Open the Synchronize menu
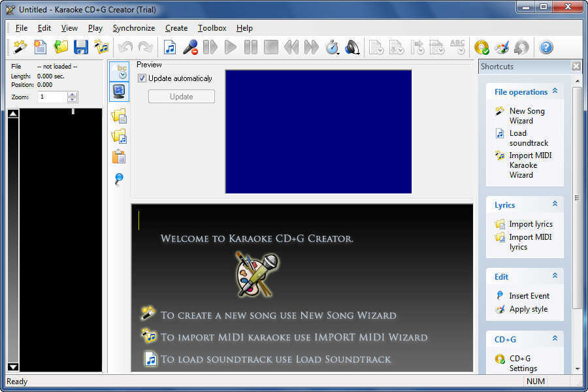The image size is (588, 392). [x=134, y=28]
